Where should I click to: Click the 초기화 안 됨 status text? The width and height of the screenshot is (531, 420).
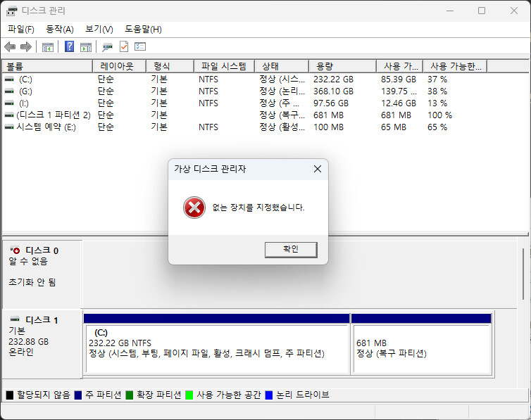point(32,282)
